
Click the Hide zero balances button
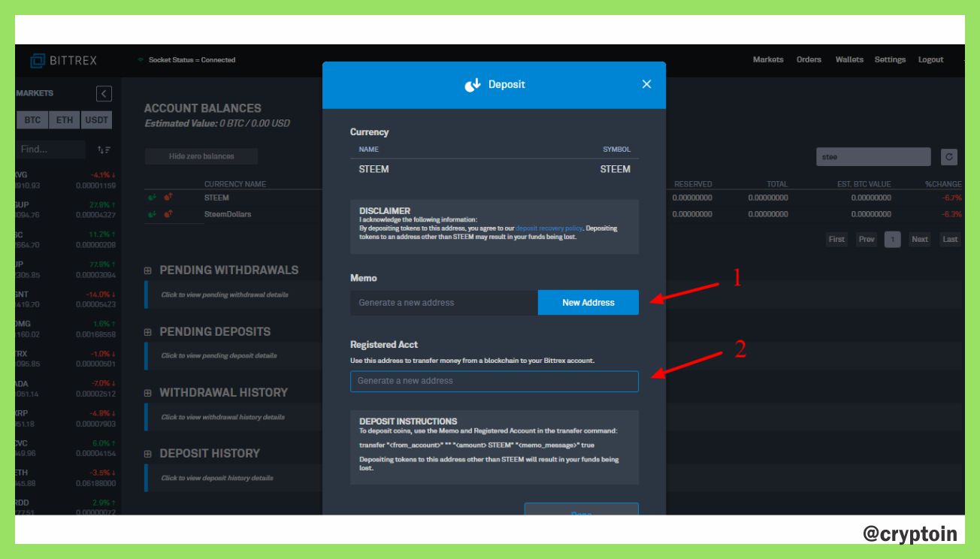(201, 156)
